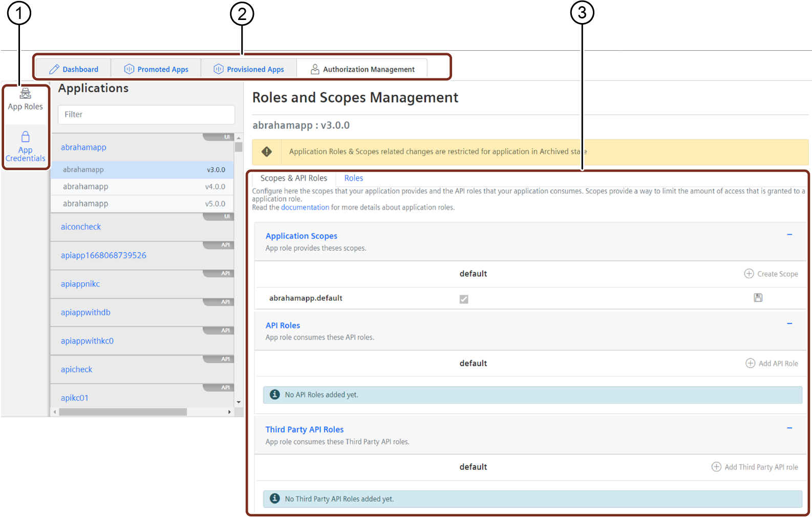Open the aiconcheck application
Screen dimensions: 812x518
[142, 227]
